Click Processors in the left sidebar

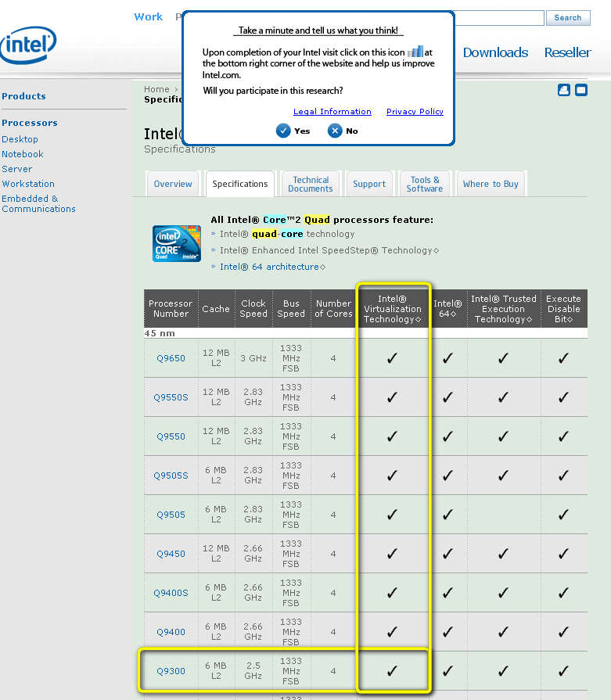coord(30,123)
